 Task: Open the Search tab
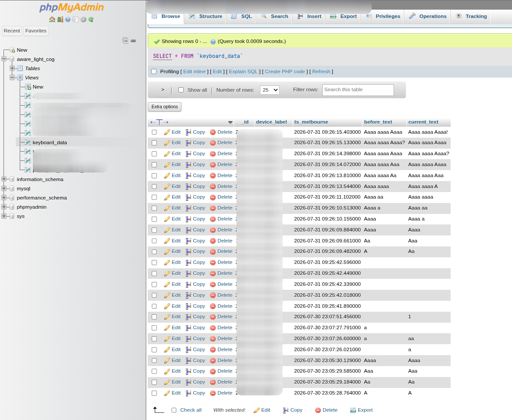point(274,16)
